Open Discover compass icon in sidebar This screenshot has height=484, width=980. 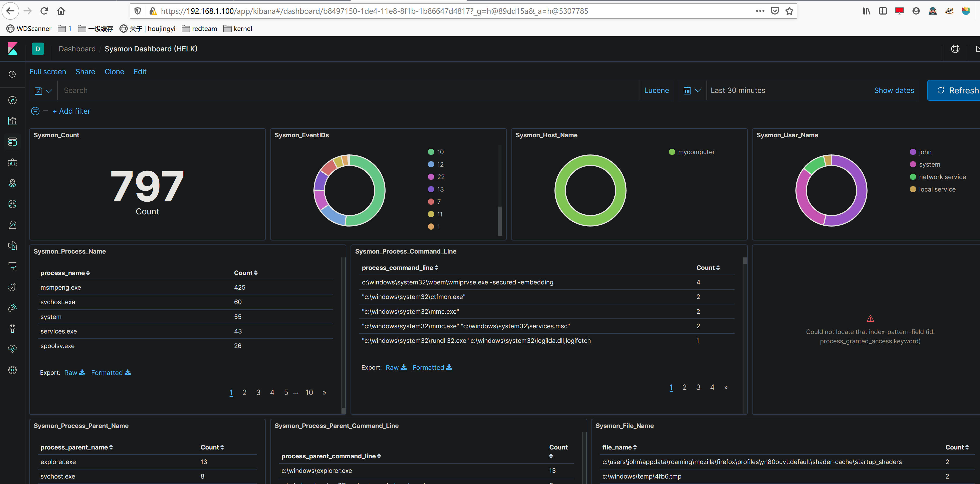click(12, 100)
